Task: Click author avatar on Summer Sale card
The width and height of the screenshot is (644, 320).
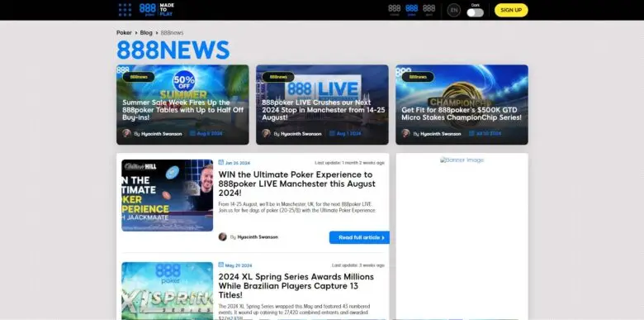Action: [126, 133]
